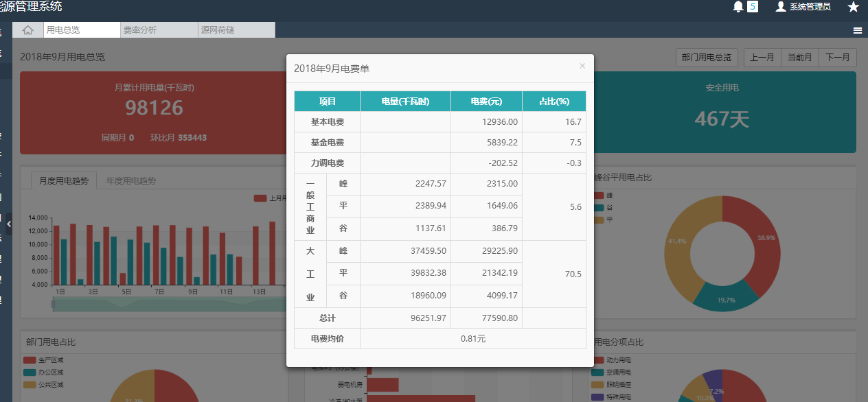
Task: Click the 部门用电总览 button
Action: point(707,58)
